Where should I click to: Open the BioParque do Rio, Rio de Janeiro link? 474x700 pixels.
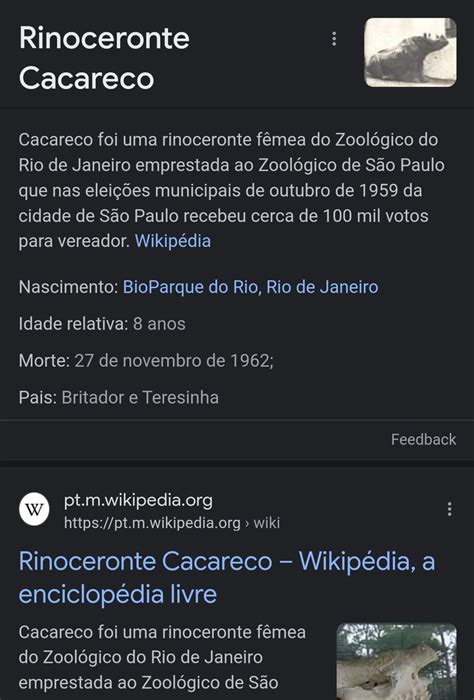point(250,287)
